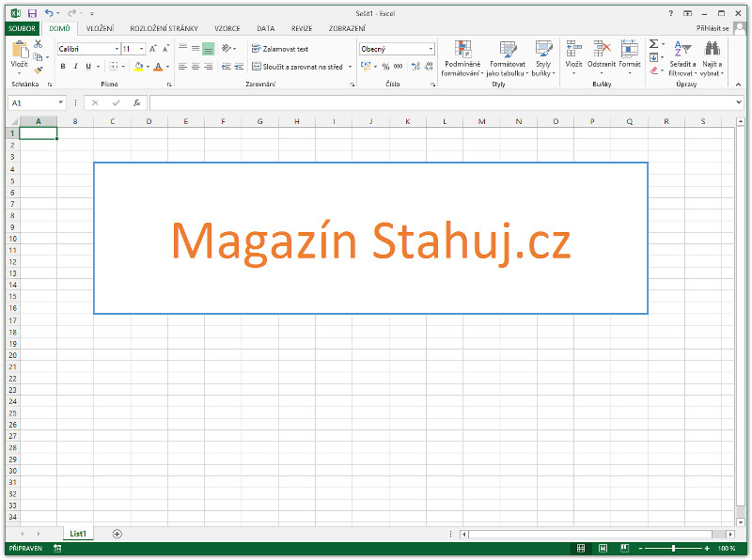Open the Obecný number format dropdown
This screenshot has width=752, height=560.
(431, 49)
